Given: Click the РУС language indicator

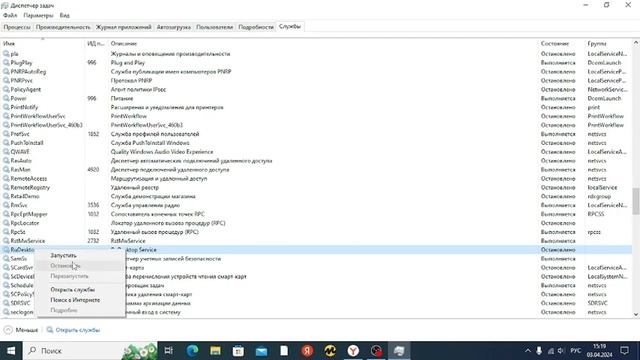Looking at the screenshot, I should click(576, 351).
